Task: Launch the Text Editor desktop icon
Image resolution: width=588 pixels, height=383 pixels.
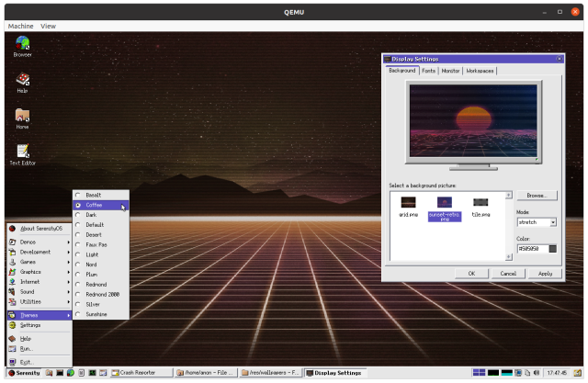Action: 22,152
